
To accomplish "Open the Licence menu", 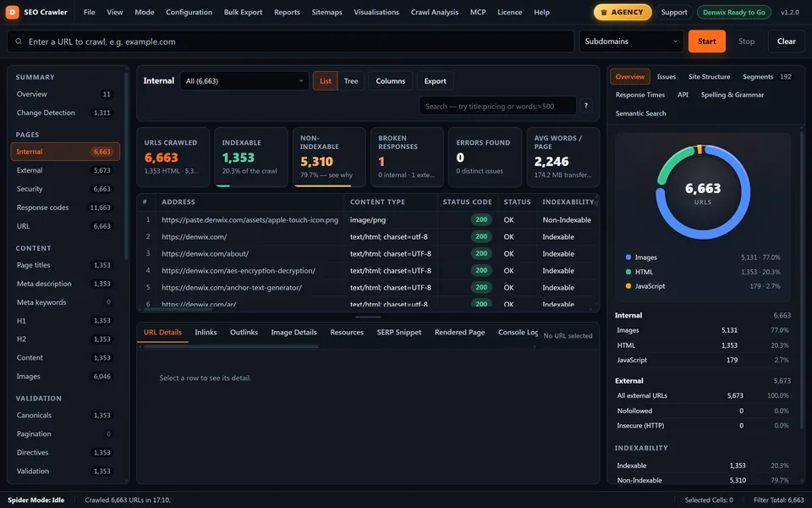I will [509, 12].
